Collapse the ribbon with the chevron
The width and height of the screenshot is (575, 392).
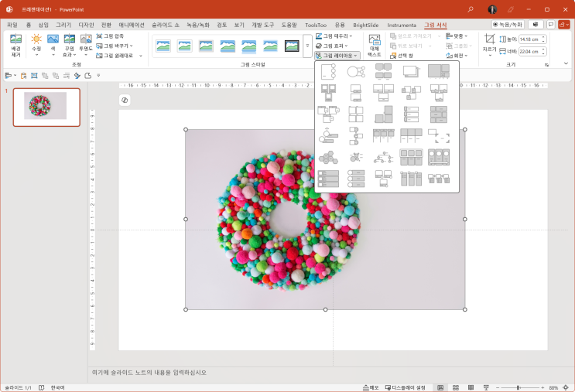point(566,63)
